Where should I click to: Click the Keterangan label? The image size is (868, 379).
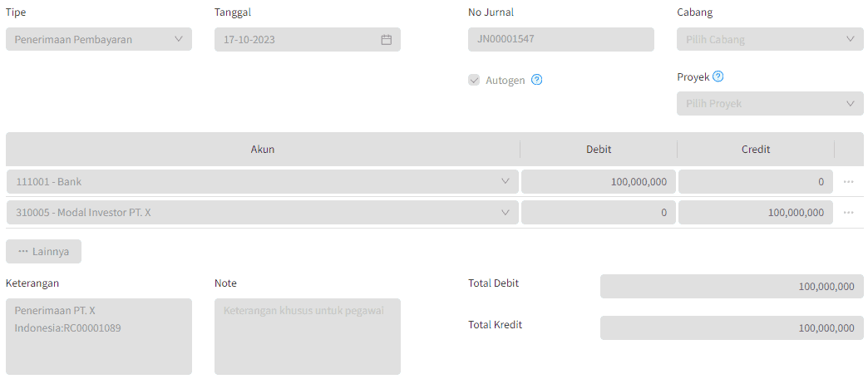click(32, 283)
